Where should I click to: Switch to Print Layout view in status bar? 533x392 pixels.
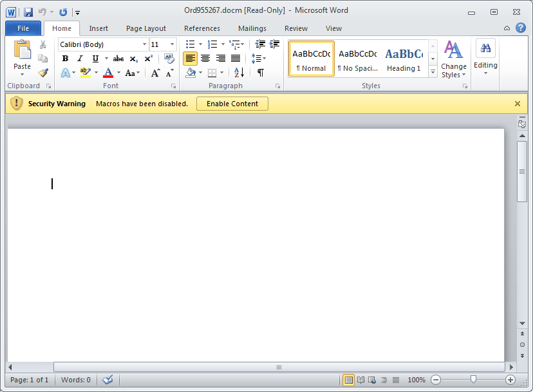point(348,380)
